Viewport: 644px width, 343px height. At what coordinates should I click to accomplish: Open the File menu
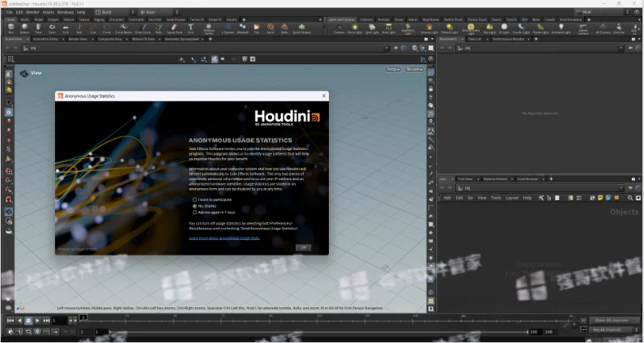click(9, 12)
